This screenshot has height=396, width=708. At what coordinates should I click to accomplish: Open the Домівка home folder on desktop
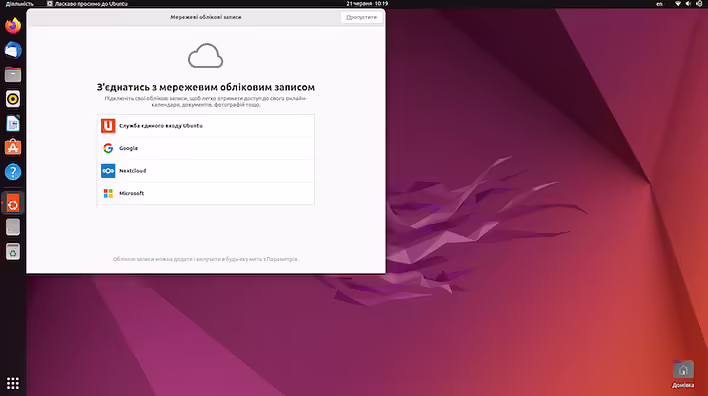[683, 374]
